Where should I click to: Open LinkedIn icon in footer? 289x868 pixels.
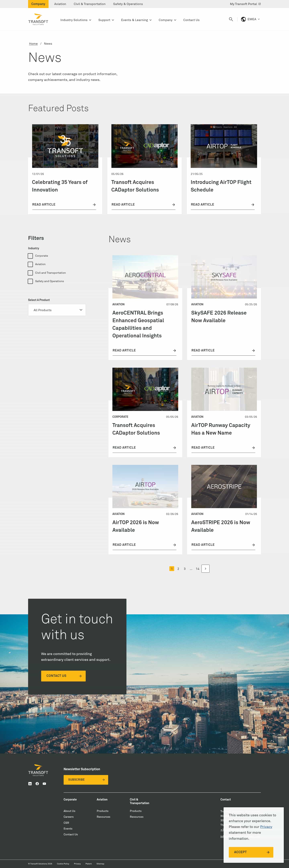30,783
